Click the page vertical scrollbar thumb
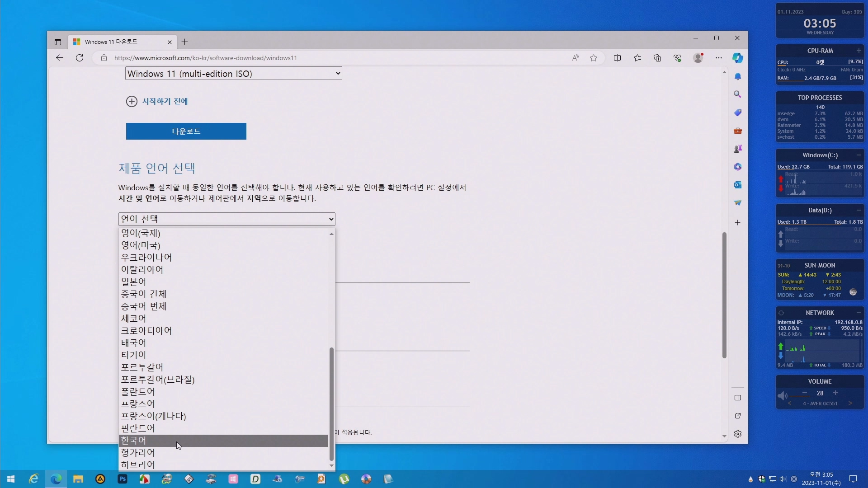This screenshot has width=868, height=488. point(724,295)
